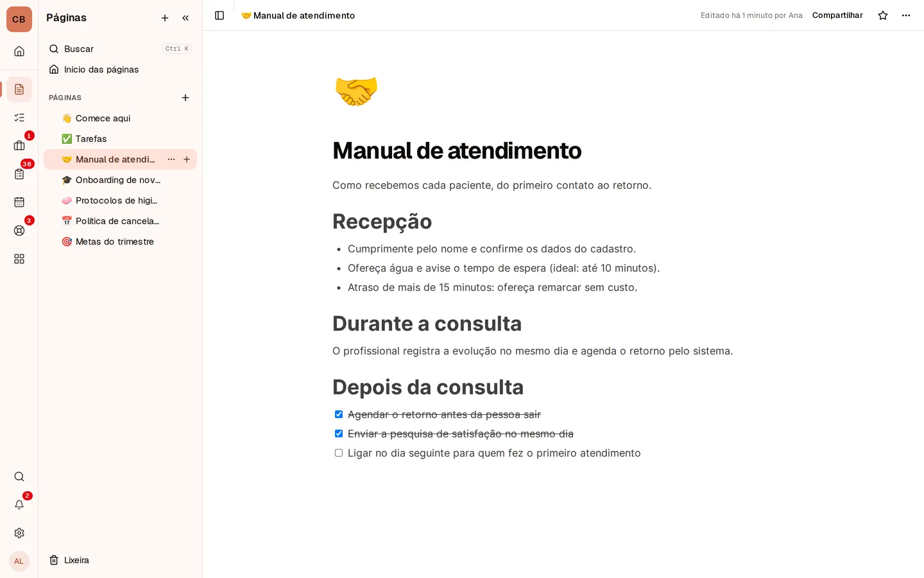The height and width of the screenshot is (578, 924).
Task: Open the apps grid icon in rail
Action: pyautogui.click(x=19, y=259)
